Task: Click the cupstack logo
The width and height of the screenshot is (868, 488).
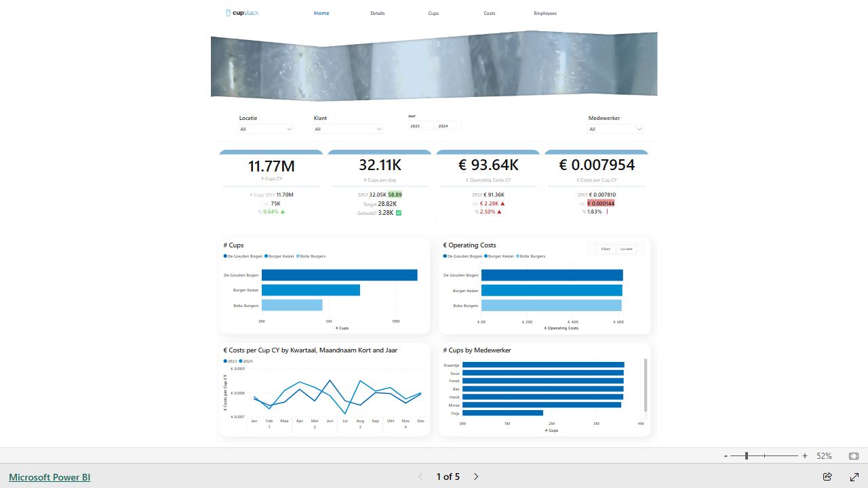Action: click(242, 13)
